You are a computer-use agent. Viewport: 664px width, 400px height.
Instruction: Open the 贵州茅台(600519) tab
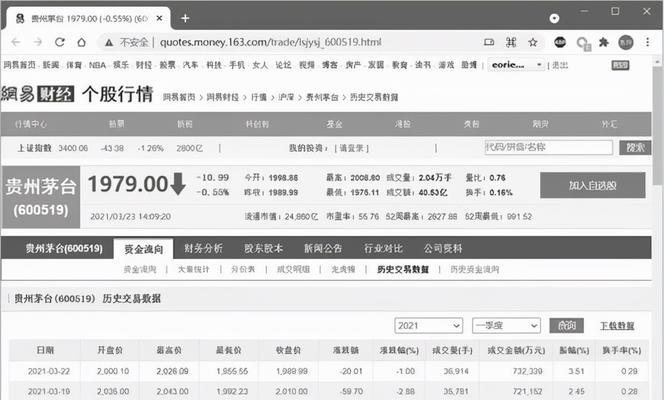click(64, 248)
